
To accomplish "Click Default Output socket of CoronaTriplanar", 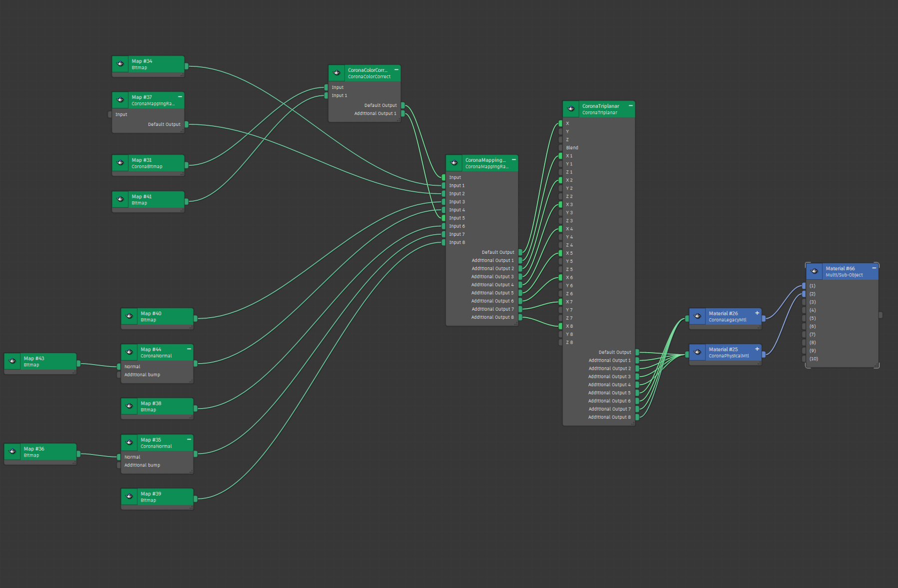I will [x=637, y=352].
